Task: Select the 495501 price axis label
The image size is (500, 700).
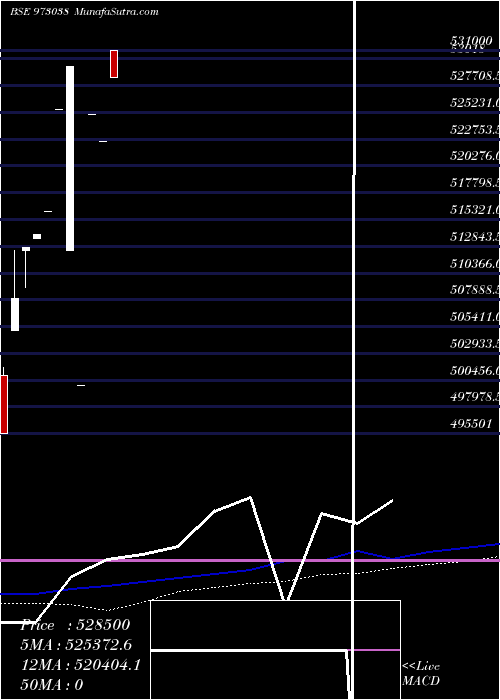Action: 471,423
